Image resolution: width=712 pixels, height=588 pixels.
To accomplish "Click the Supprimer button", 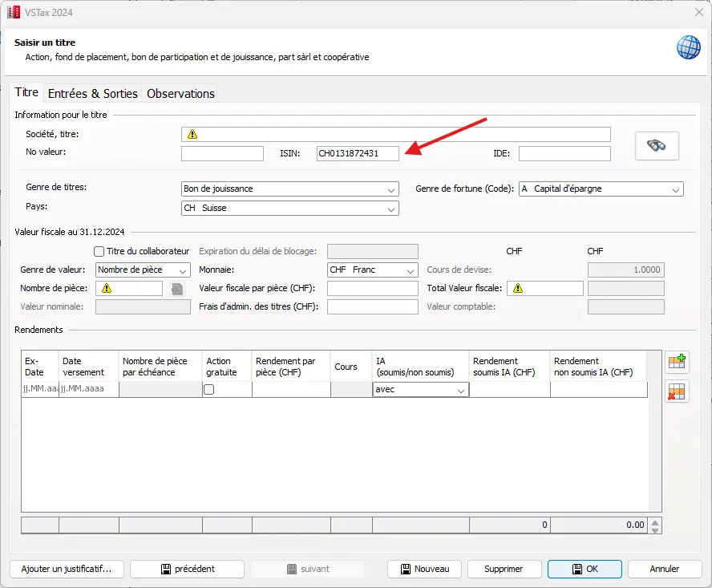I will click(503, 569).
